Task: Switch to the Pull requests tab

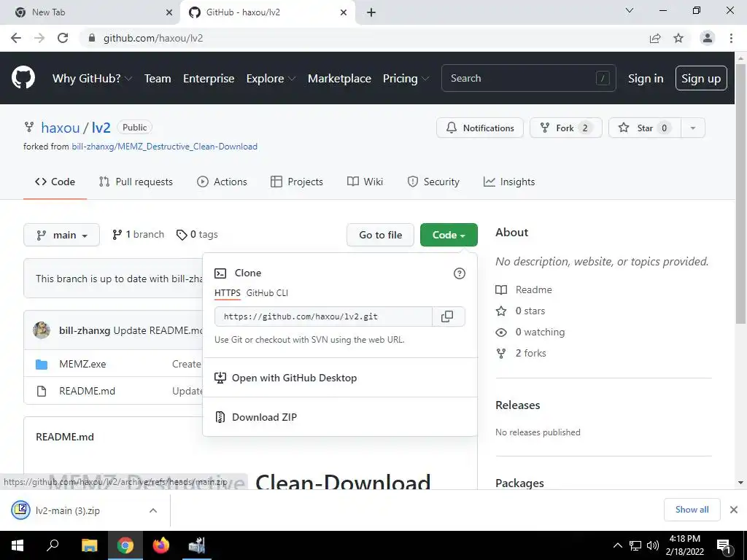Action: click(136, 182)
